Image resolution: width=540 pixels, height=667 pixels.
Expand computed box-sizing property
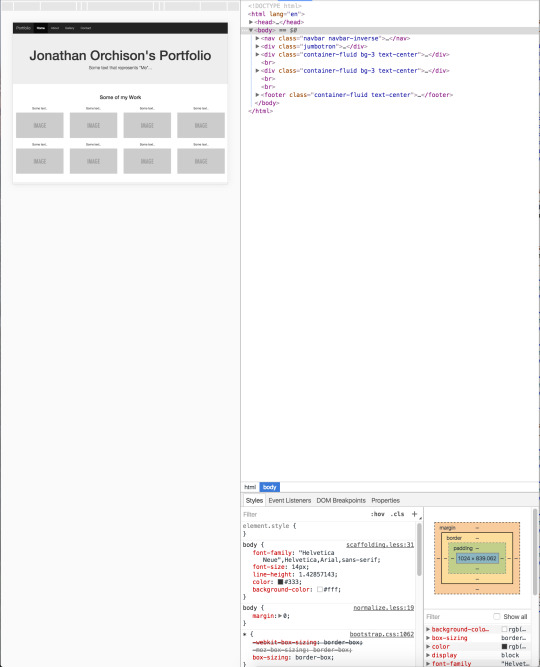[x=428, y=638]
